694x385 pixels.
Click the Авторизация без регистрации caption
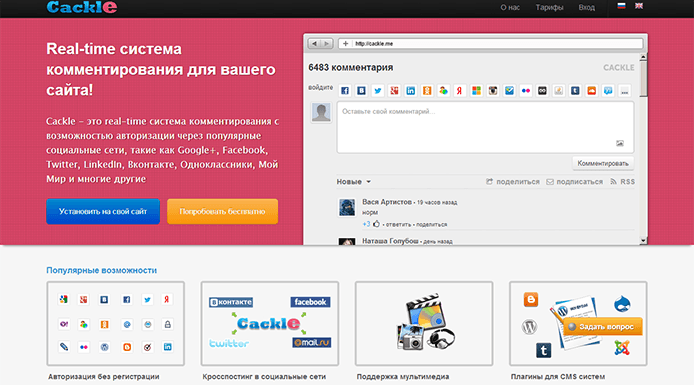click(x=104, y=377)
